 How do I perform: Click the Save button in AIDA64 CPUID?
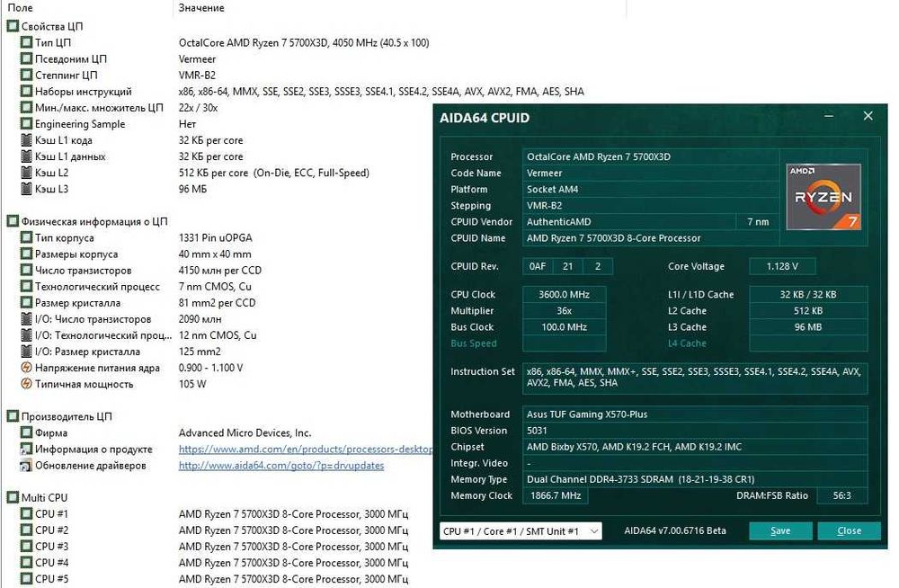pos(780,531)
